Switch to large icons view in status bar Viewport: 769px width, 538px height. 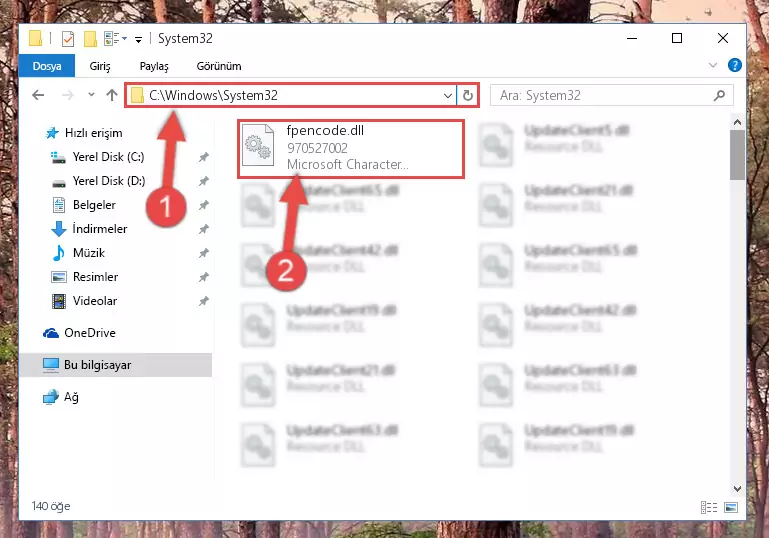tap(731, 507)
